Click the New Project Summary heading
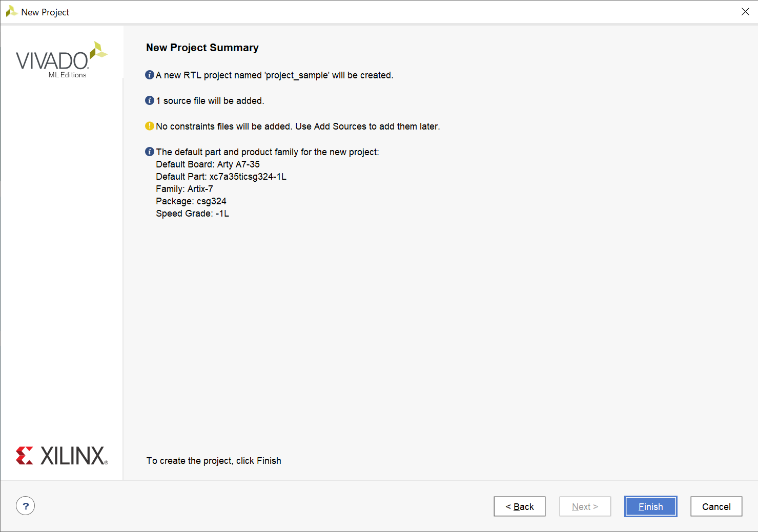The image size is (758, 532). 202,48
